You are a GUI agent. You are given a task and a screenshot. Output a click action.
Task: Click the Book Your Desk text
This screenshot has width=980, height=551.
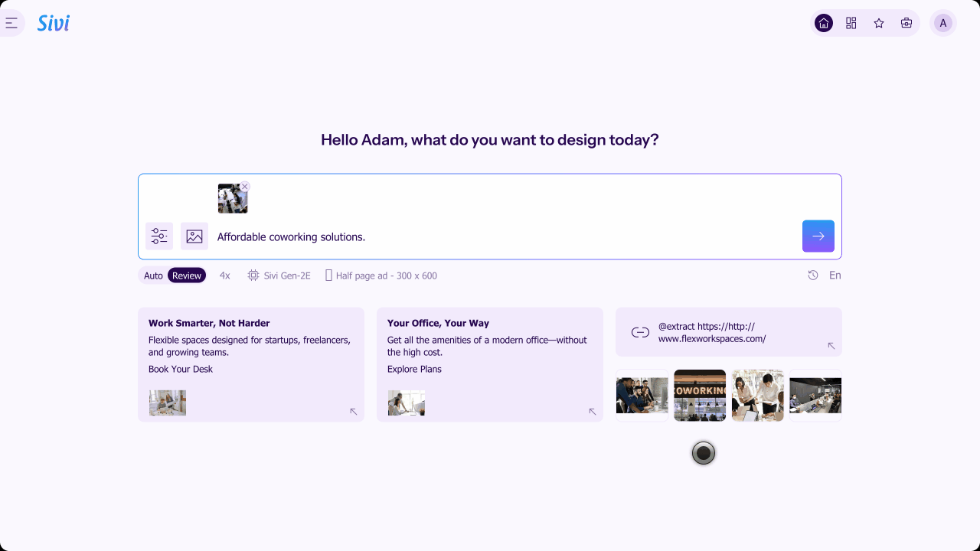click(x=181, y=369)
